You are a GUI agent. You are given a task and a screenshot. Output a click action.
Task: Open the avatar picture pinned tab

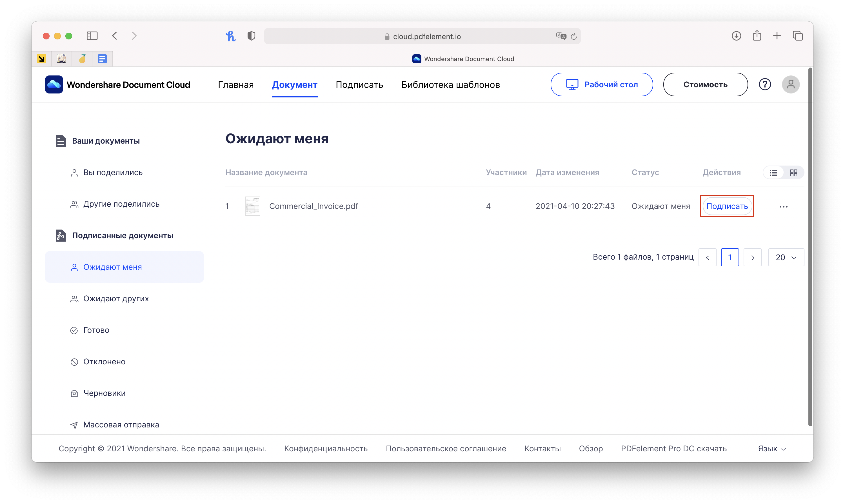point(62,59)
